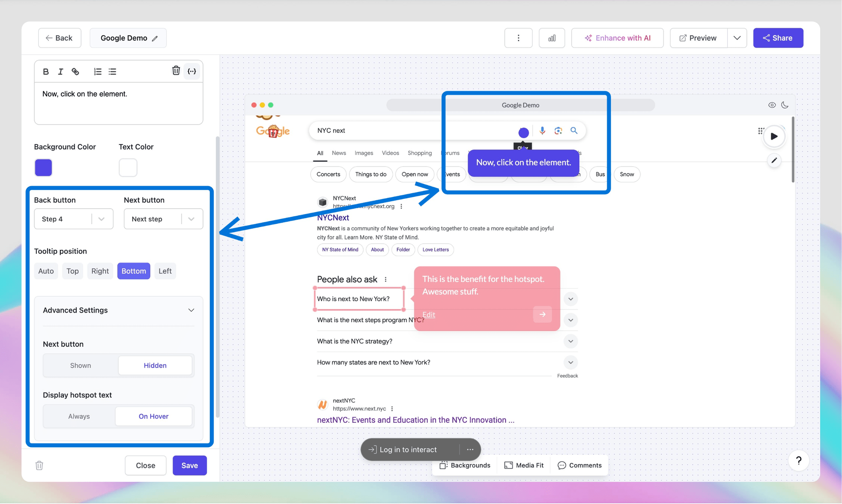The image size is (842, 504).
Task: Delete the step with bottom-left trash icon
Action: (39, 465)
